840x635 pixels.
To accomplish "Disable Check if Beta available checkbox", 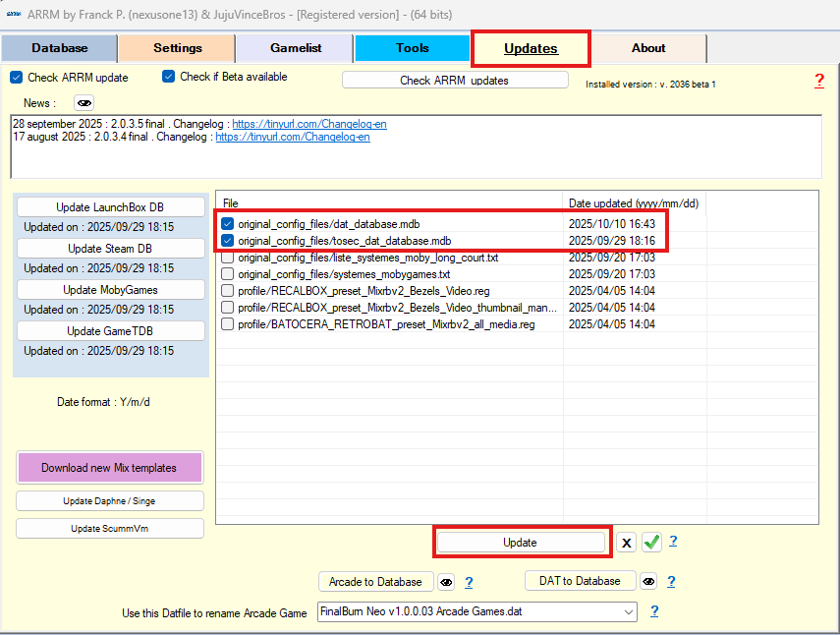I will point(169,78).
